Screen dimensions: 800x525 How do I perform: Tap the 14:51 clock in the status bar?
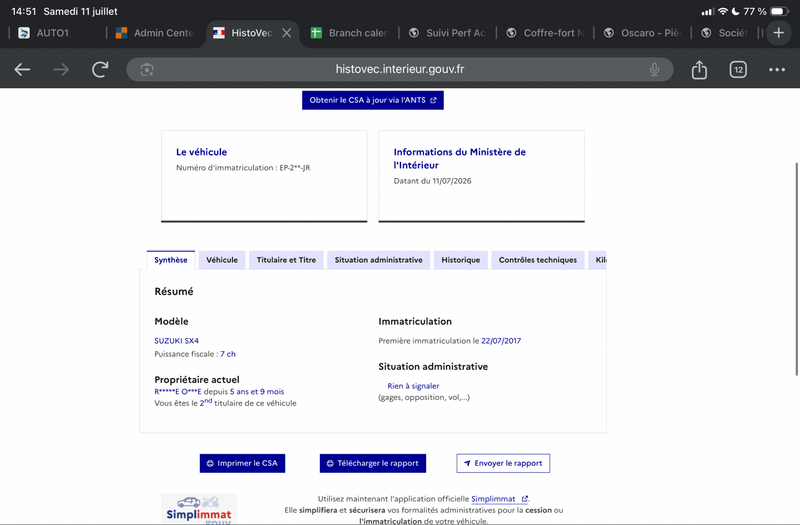click(x=23, y=11)
